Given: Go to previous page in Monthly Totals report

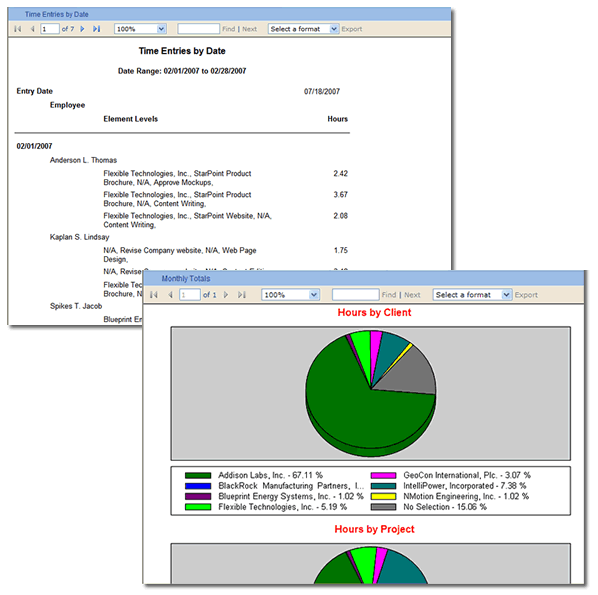Looking at the screenshot, I should click(x=170, y=295).
